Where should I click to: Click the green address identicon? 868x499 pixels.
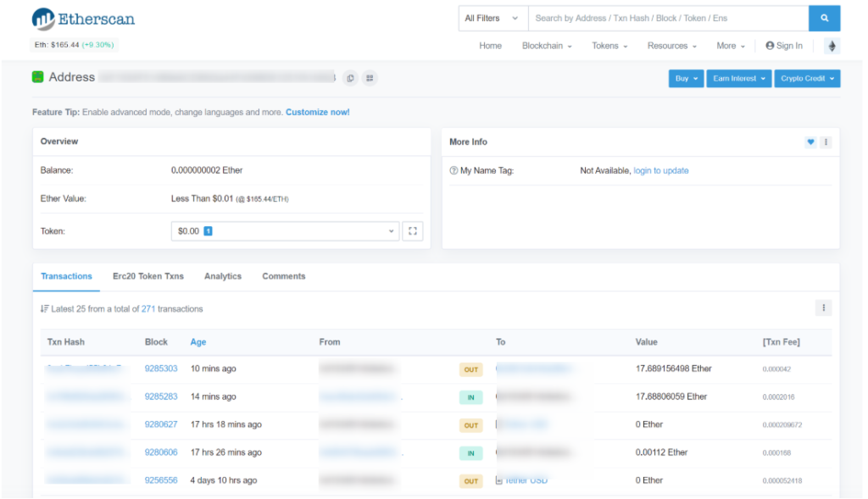37,77
